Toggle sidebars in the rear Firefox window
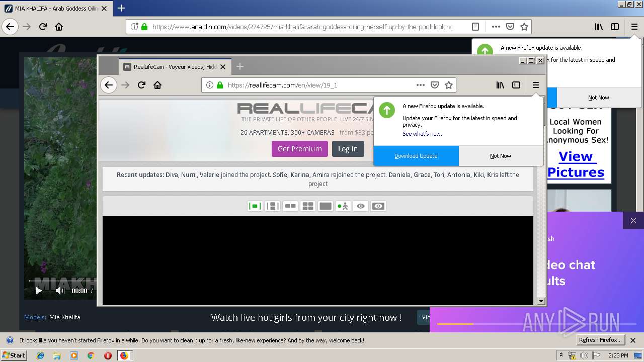 tap(615, 27)
